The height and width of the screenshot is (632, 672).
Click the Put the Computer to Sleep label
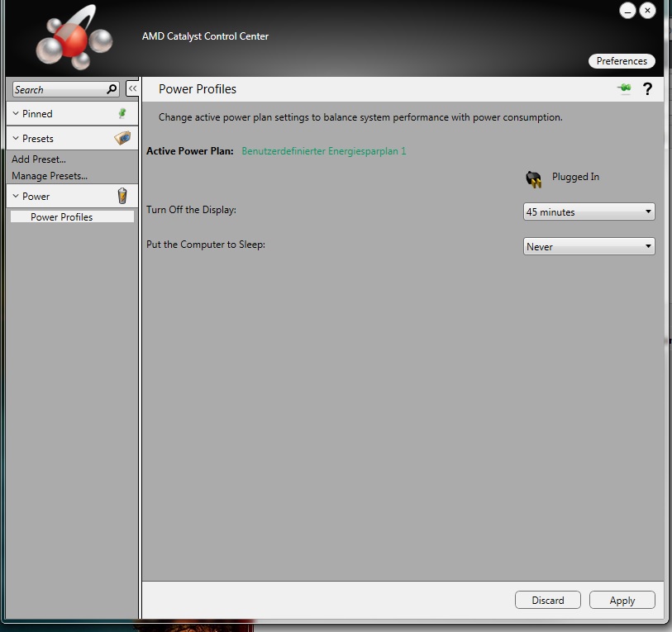(206, 245)
